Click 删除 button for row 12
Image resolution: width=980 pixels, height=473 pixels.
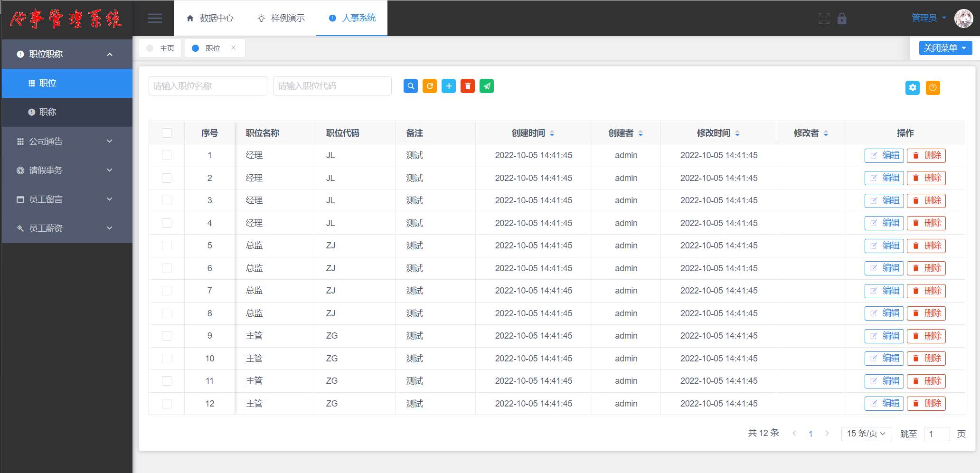point(926,404)
